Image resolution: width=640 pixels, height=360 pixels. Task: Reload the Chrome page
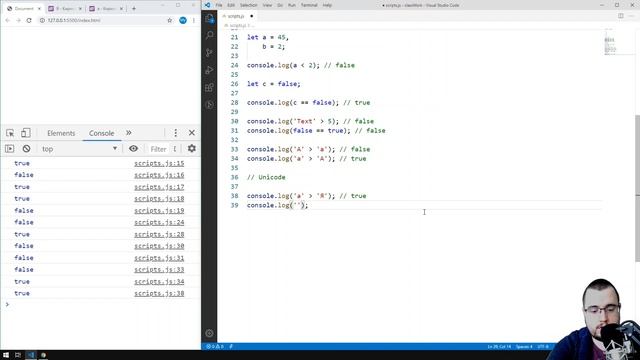click(x=29, y=20)
